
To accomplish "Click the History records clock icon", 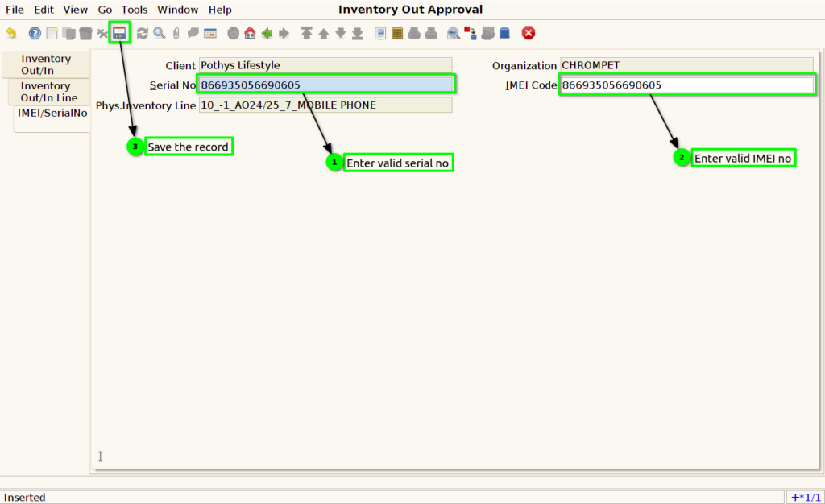I will point(233,33).
